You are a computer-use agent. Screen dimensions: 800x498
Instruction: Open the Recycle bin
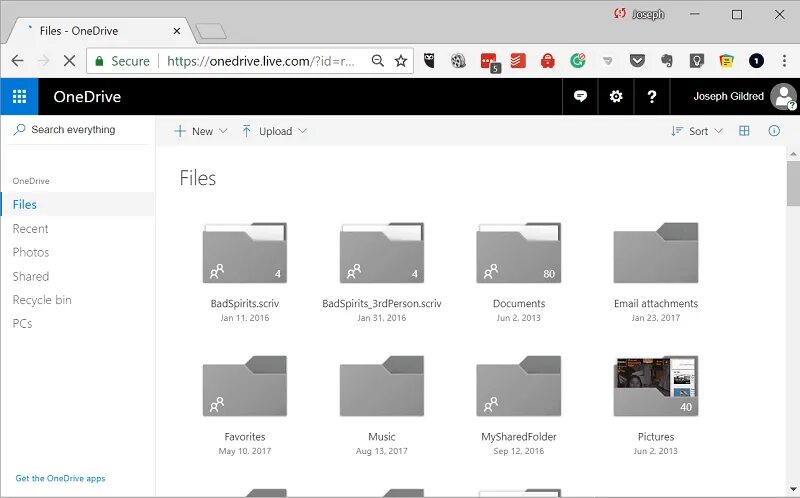click(42, 300)
